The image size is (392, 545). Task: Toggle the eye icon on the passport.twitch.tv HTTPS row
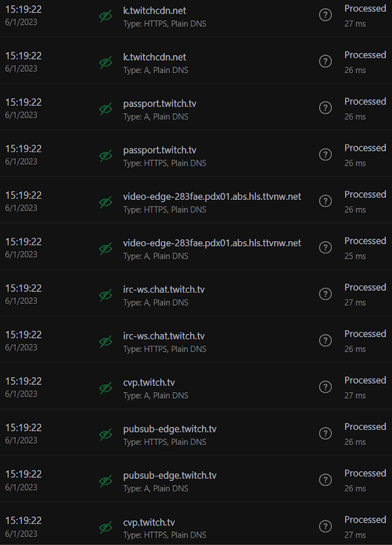(106, 154)
